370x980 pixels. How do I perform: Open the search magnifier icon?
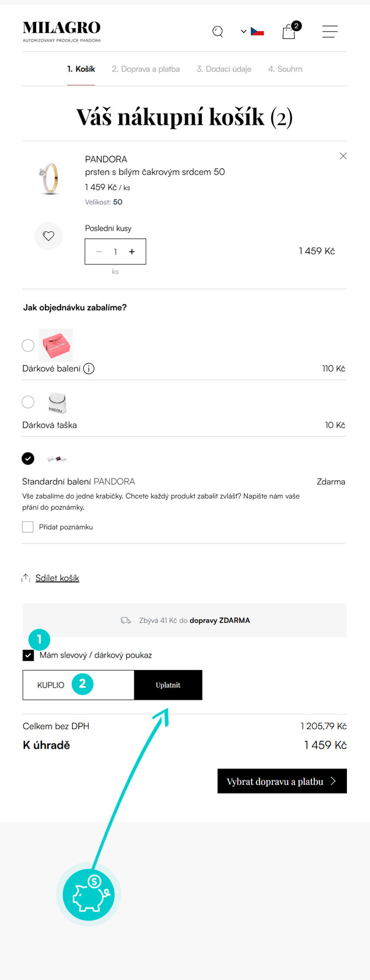218,31
